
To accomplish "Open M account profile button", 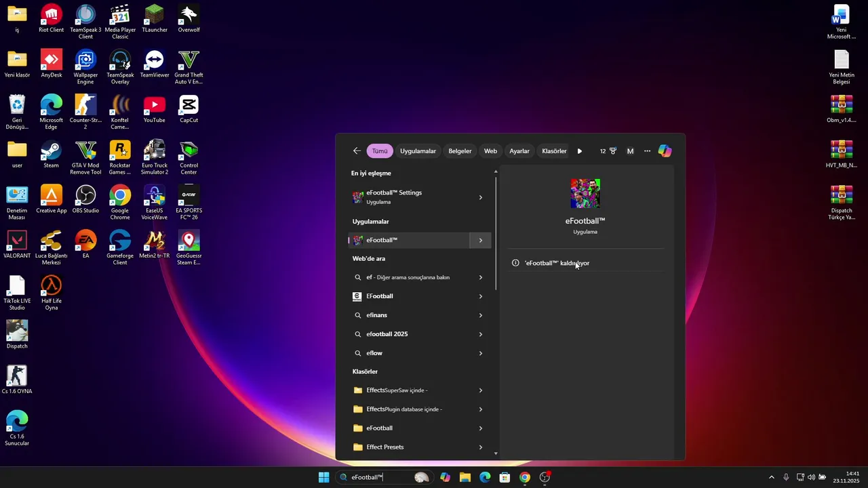I will tap(630, 151).
